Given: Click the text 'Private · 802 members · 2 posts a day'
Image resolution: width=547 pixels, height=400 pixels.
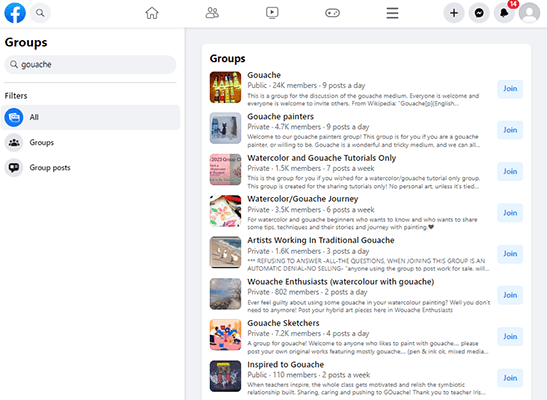Looking at the screenshot, I should (307, 292).
